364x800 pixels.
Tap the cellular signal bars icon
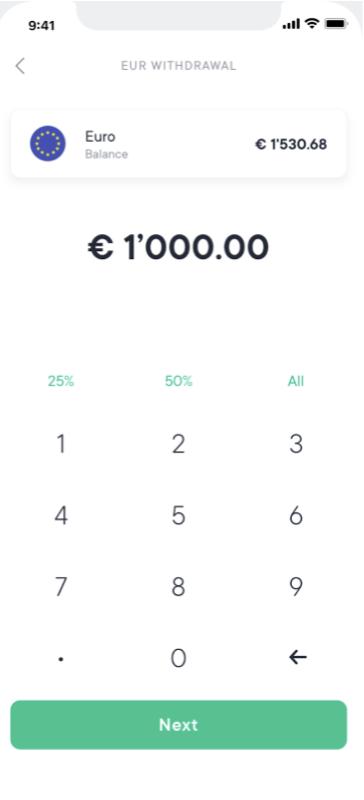click(x=292, y=24)
